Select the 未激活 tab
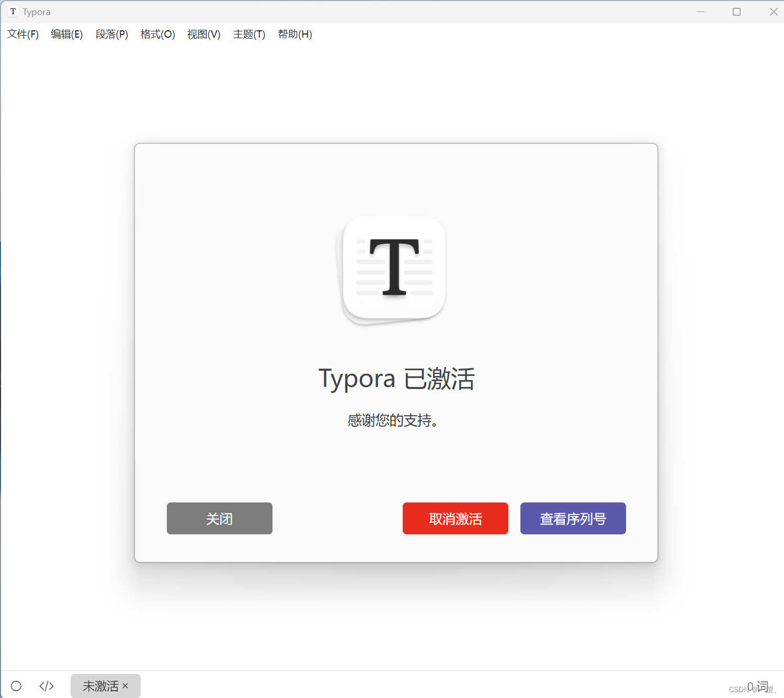Screen dimensions: 784x698 point(99,685)
